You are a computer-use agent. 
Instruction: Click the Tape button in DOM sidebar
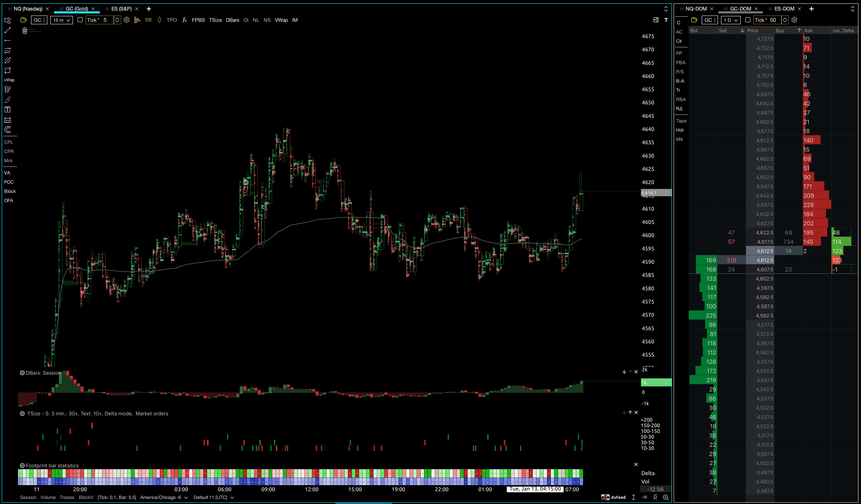pyautogui.click(x=681, y=121)
